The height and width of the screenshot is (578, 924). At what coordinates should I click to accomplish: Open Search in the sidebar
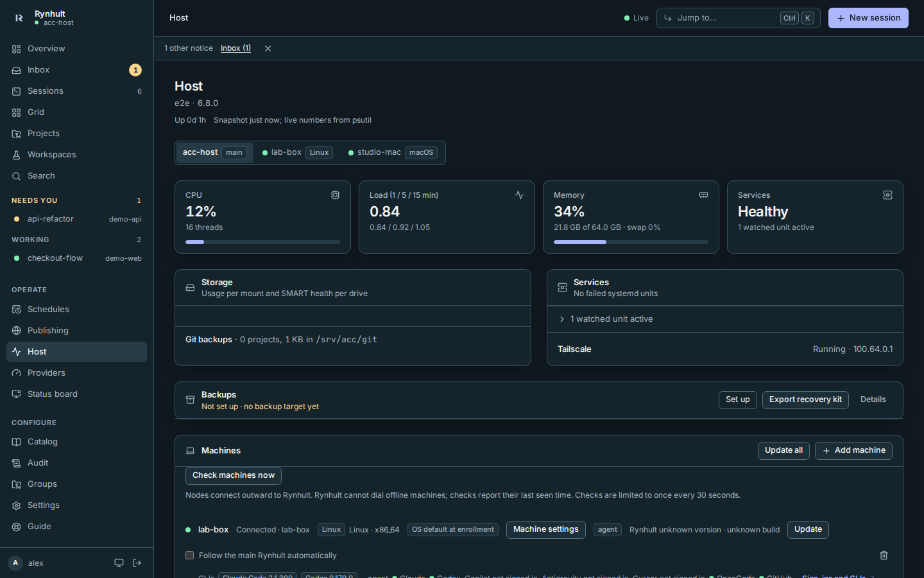pyautogui.click(x=77, y=176)
